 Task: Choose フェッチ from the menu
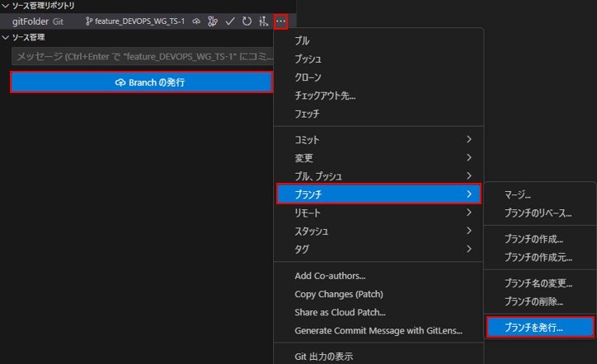[378, 114]
